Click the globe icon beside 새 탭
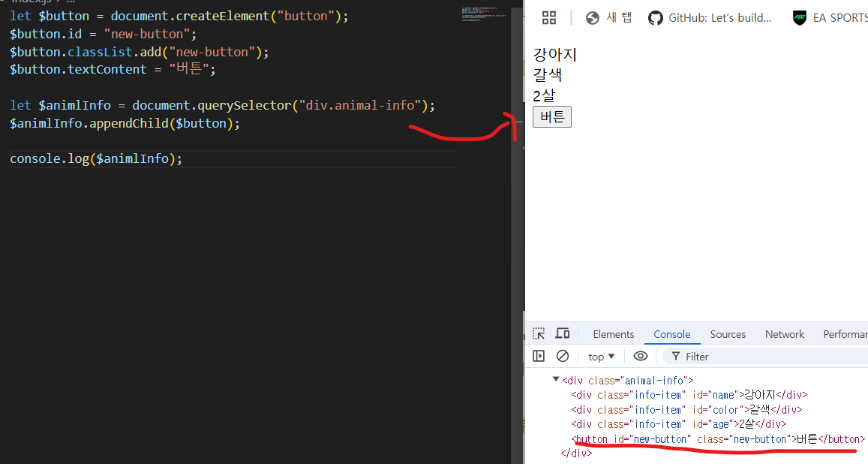 pyautogui.click(x=593, y=18)
